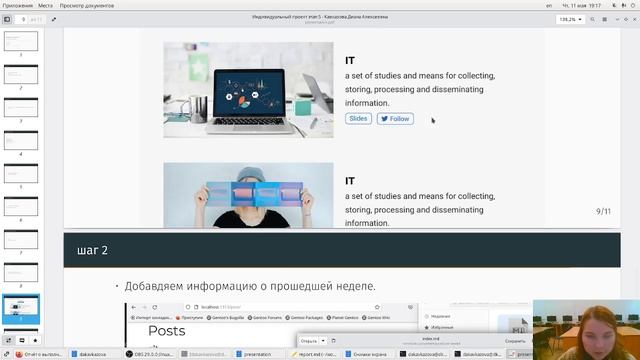Click the new document icon beside Открыть

(x=333, y=340)
